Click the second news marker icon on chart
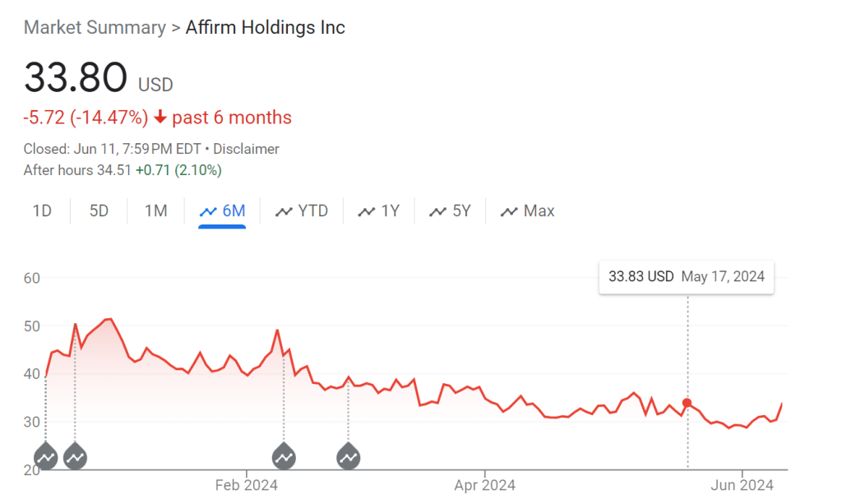The height and width of the screenshot is (504, 842). tap(75, 455)
